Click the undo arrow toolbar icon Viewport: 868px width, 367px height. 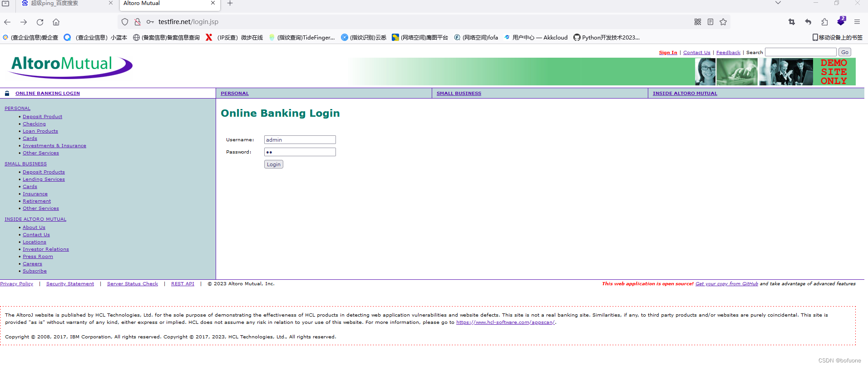point(808,22)
